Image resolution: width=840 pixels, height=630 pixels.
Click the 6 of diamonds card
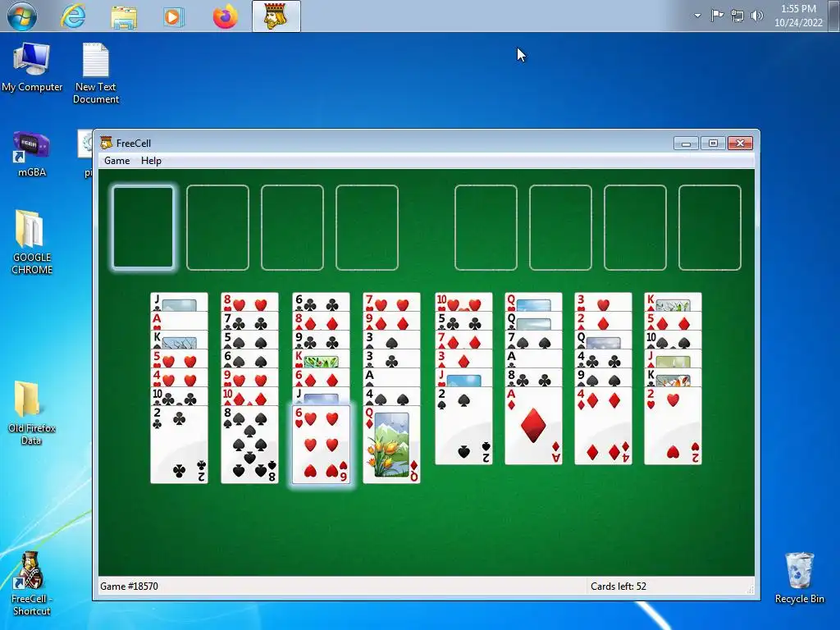pyautogui.click(x=321, y=377)
